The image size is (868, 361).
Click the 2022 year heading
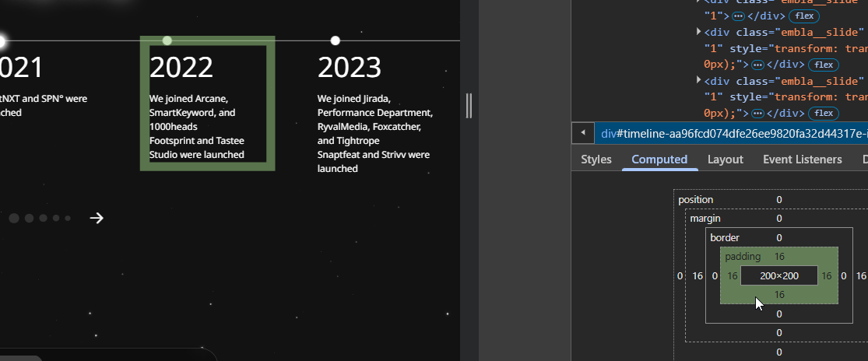click(x=181, y=68)
